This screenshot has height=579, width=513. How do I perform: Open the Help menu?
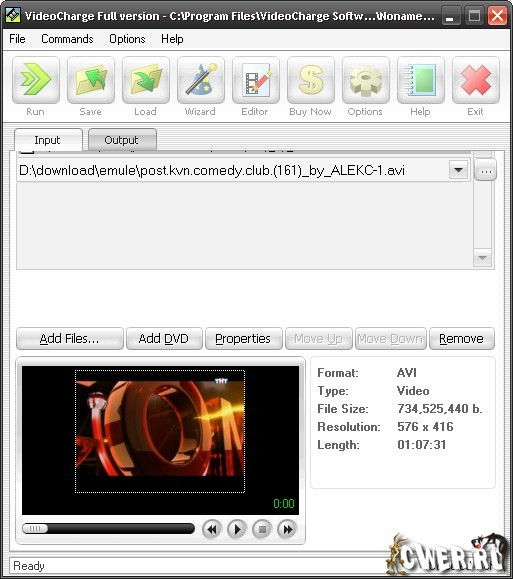pyautogui.click(x=172, y=39)
